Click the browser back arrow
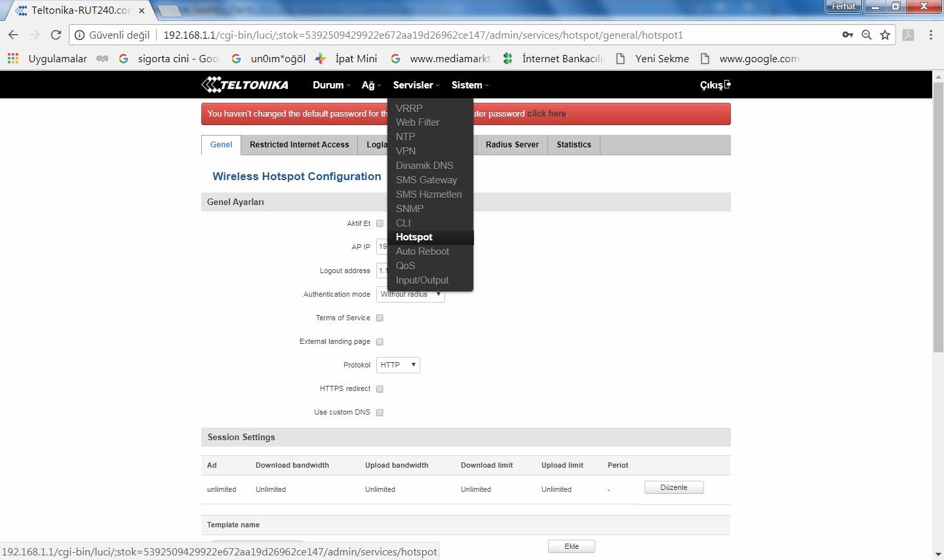The image size is (944, 560). (13, 35)
